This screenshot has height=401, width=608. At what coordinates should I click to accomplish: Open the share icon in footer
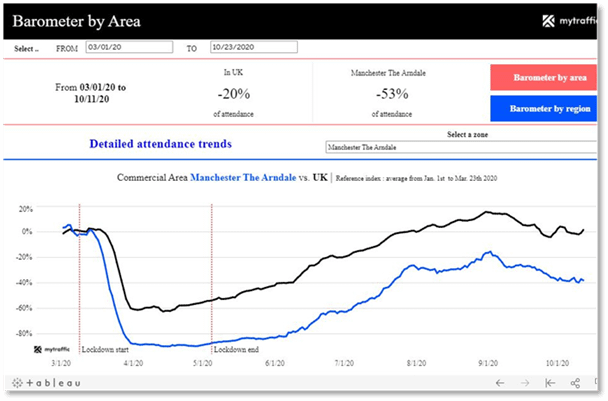575,383
